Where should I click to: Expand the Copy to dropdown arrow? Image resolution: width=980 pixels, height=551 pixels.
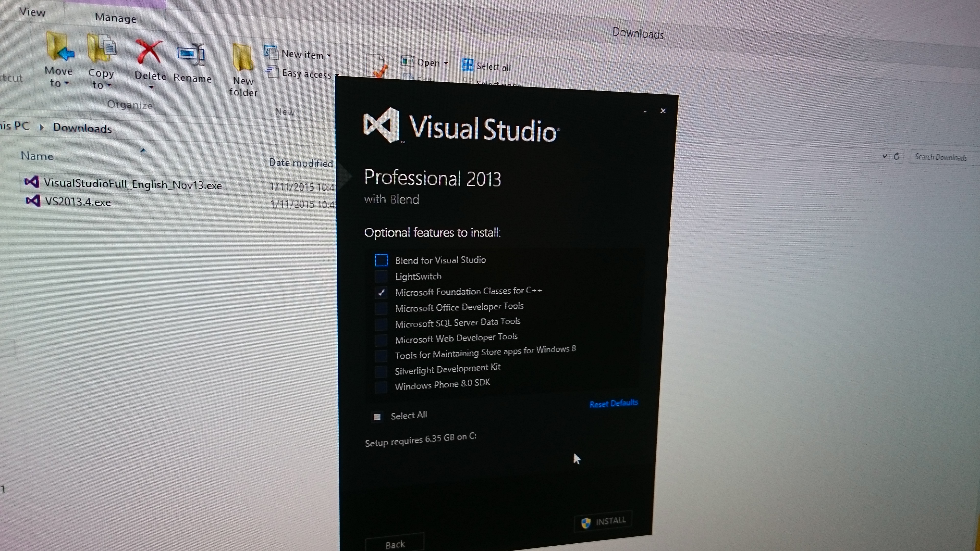109,85
